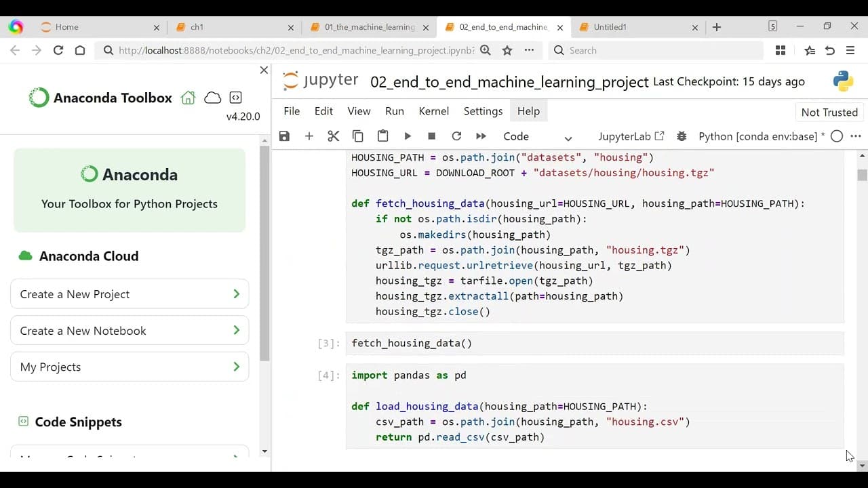Open the Edit menu
868x488 pixels.
coord(323,111)
